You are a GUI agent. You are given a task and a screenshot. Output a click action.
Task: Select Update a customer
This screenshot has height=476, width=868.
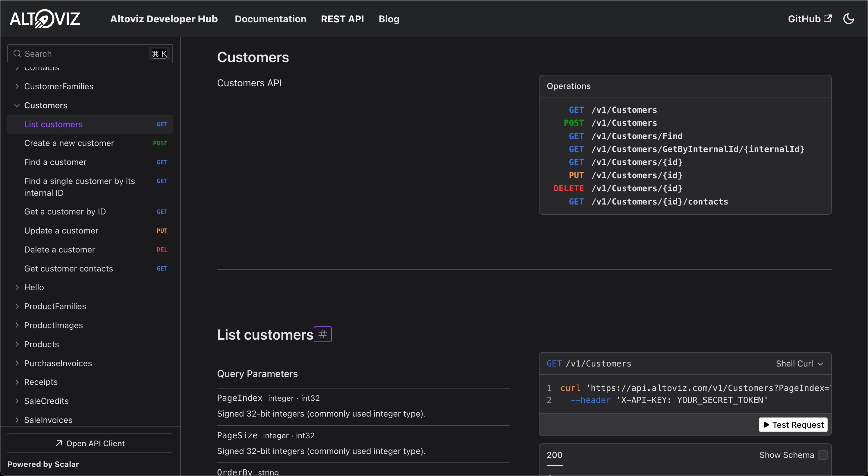point(90,230)
